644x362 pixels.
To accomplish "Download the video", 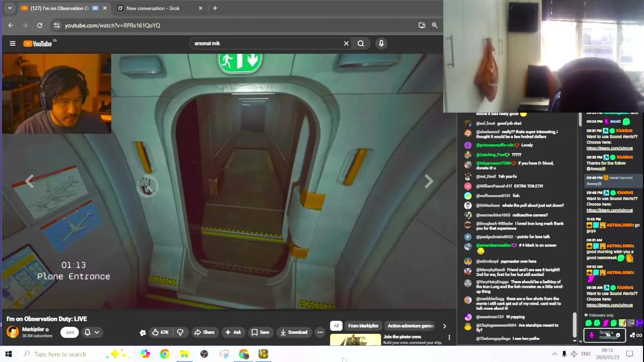I will [294, 332].
